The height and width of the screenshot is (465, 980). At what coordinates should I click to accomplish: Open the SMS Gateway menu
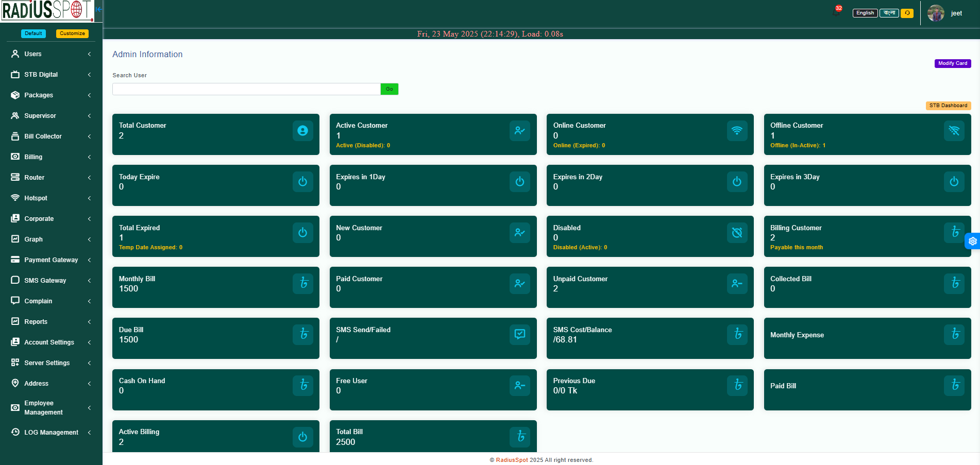[x=51, y=281]
